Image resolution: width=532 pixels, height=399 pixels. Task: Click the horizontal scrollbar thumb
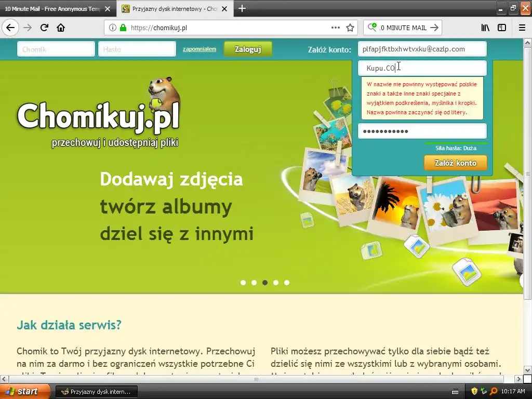click(256, 379)
